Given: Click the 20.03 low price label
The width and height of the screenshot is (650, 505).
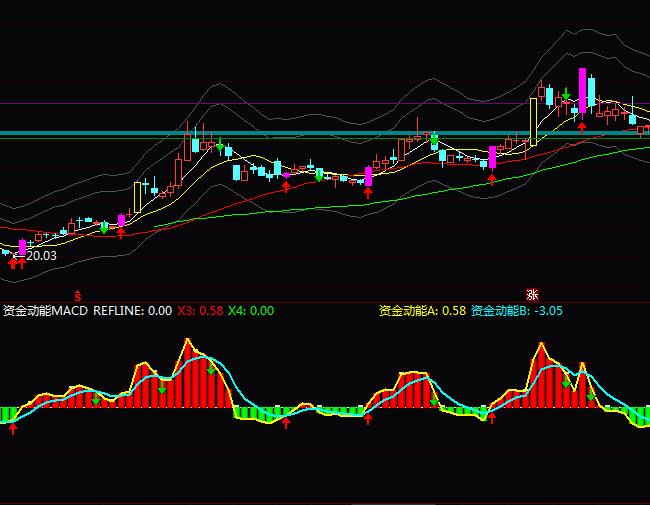Looking at the screenshot, I should click(41, 256).
